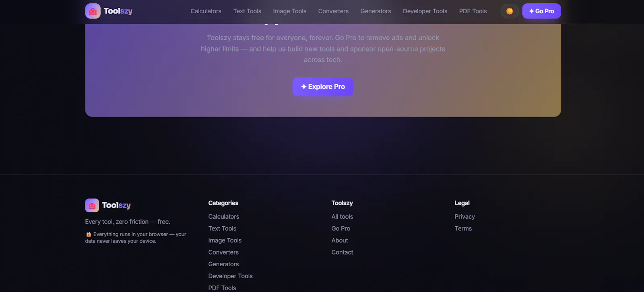This screenshot has width=644, height=292.
Task: Click the Toolszy toolbox icon in footer
Action: click(x=92, y=206)
